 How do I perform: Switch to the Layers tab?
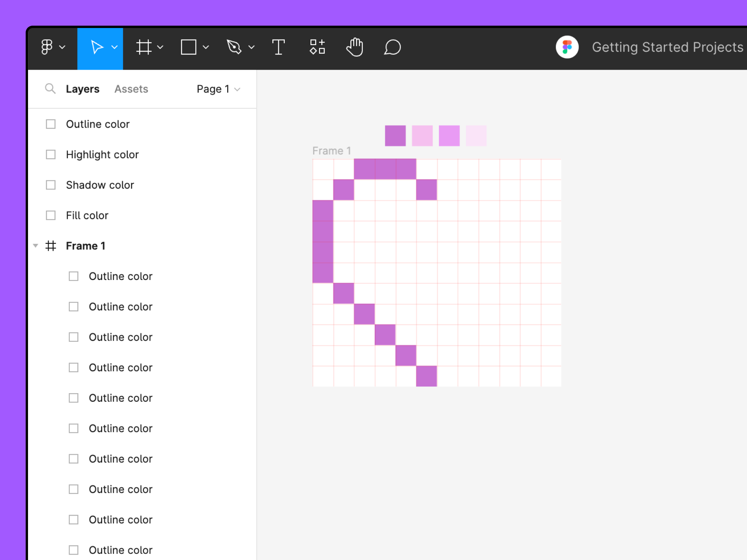point(82,89)
